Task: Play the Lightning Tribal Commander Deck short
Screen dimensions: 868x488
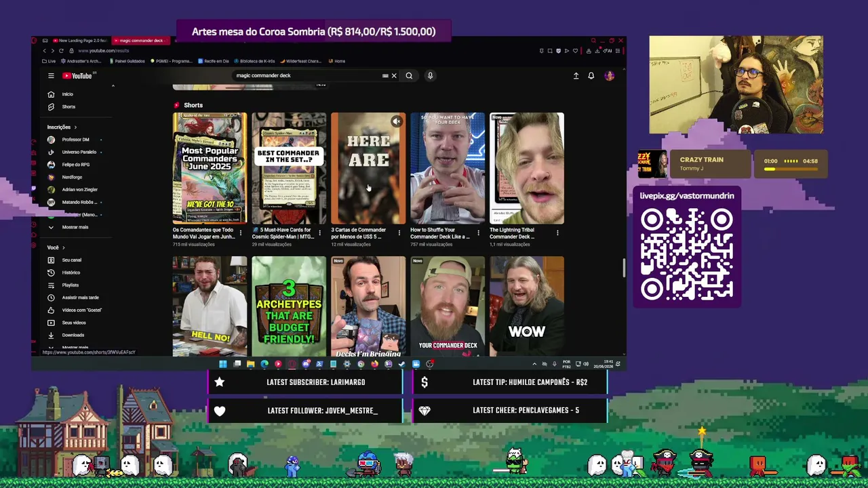Action: click(527, 168)
